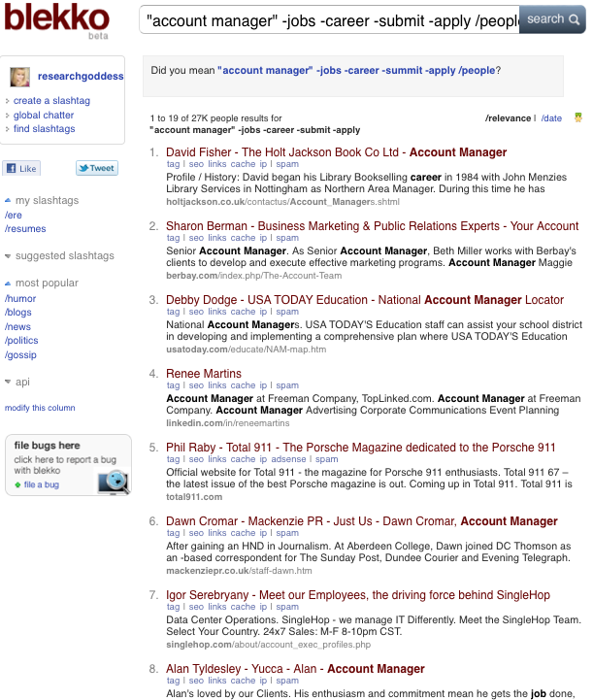
Task: Click create a slashtag
Action: tap(51, 100)
